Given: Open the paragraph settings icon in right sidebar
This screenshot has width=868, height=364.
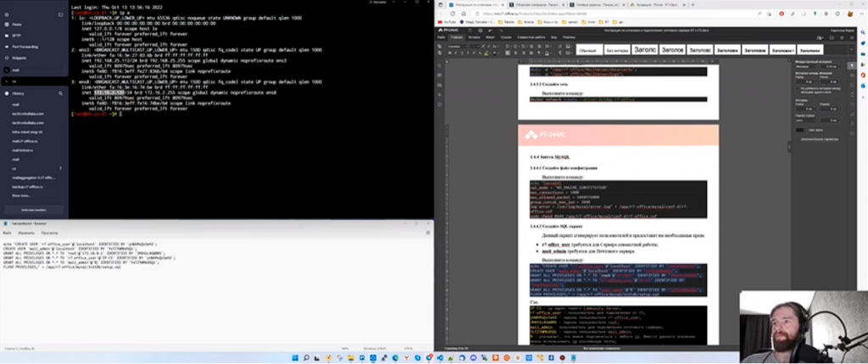Looking at the screenshot, I should pyautogui.click(x=852, y=65).
